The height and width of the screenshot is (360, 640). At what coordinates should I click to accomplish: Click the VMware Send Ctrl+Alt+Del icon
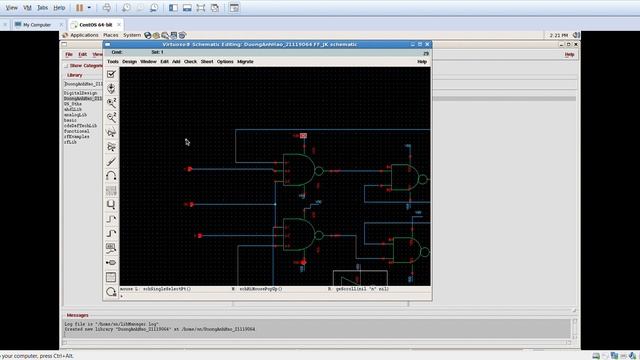coord(107,8)
